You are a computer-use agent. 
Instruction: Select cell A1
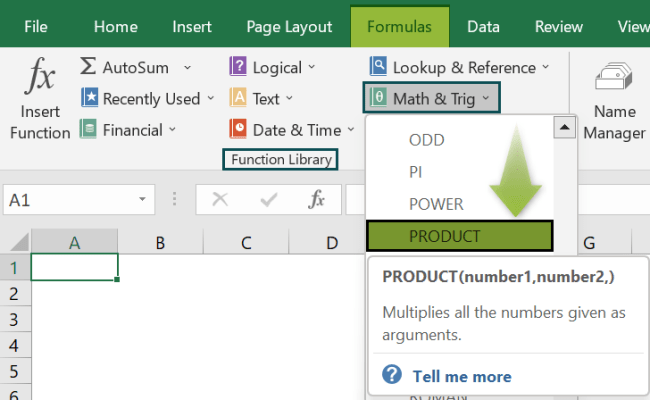[75, 267]
